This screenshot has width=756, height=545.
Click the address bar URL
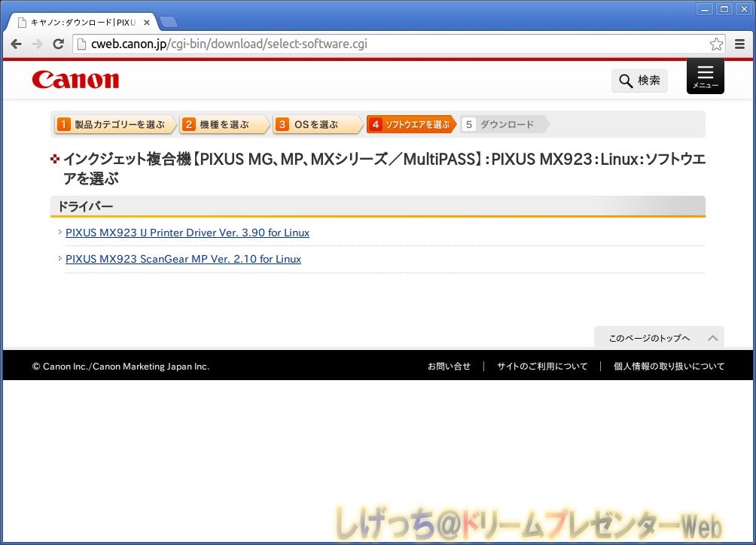point(229,44)
